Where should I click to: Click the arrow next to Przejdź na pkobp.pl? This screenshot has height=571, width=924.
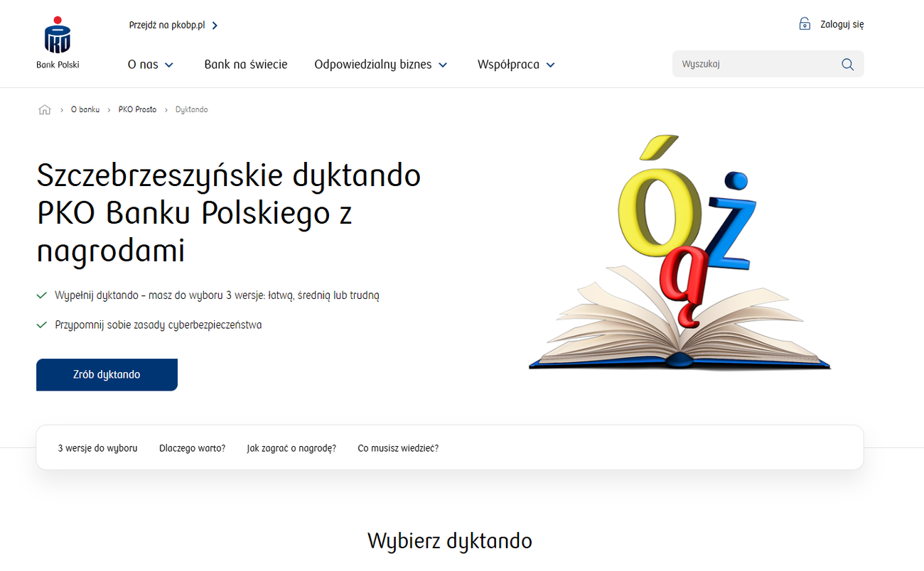click(x=215, y=26)
